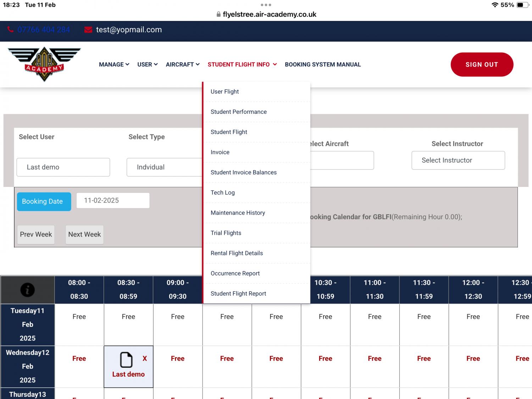Go to Next Week
The height and width of the screenshot is (399, 532).
click(x=84, y=234)
